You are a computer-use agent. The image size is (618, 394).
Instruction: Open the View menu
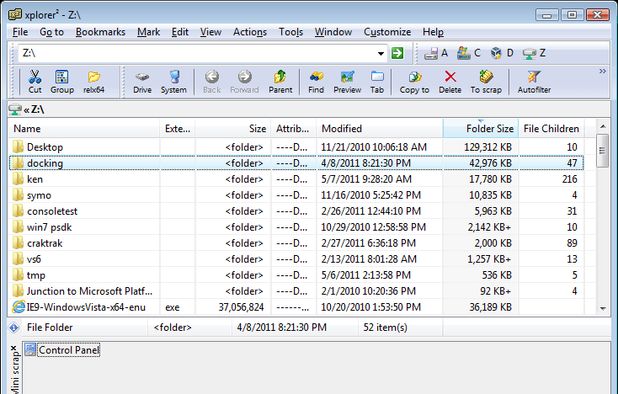(210, 32)
